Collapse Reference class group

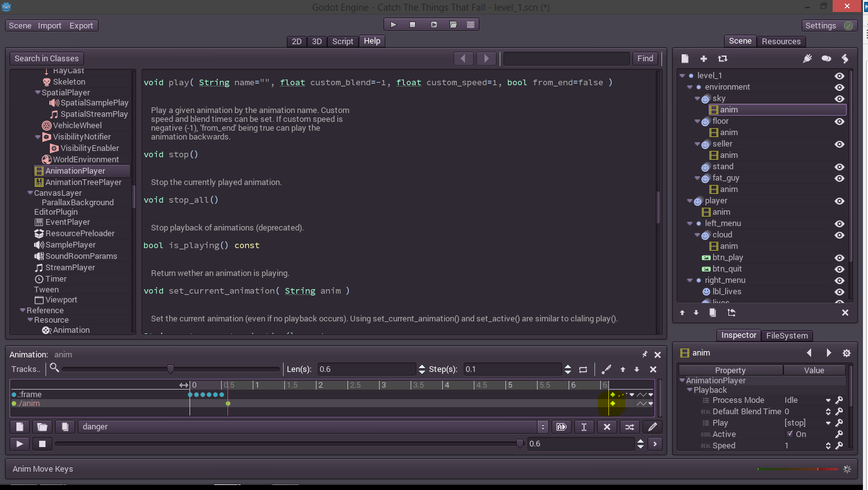(x=22, y=311)
